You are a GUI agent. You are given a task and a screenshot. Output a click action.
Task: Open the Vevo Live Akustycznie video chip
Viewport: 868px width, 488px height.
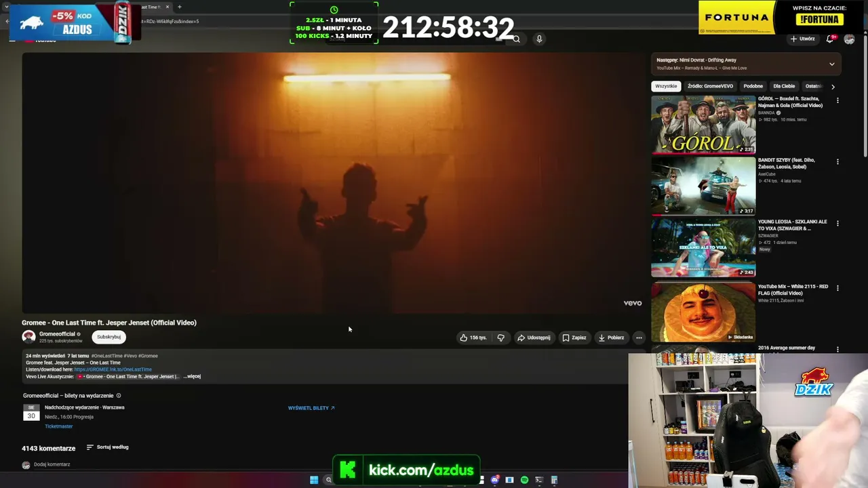127,376
